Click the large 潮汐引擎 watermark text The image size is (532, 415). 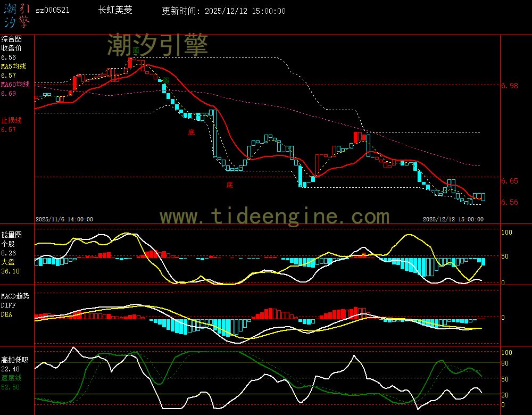click(x=157, y=45)
